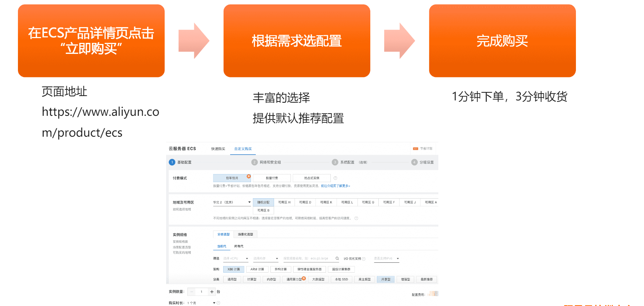644x306 pixels.
Task: Decrease instance count with minus button
Action: pos(191,292)
